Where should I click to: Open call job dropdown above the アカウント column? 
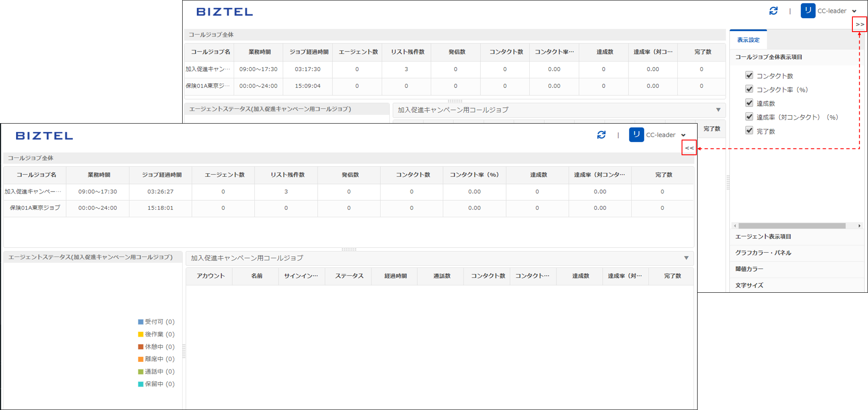point(686,258)
